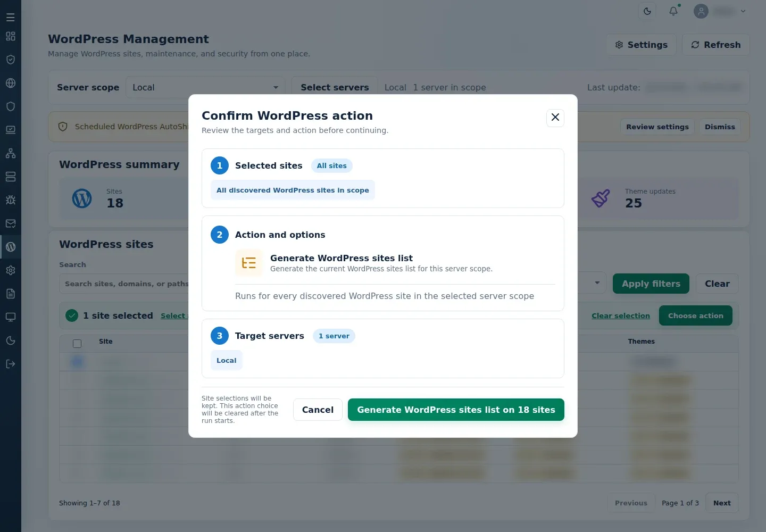The image size is (766, 532).
Task: Click the All sites badge in dialog
Action: (332, 165)
